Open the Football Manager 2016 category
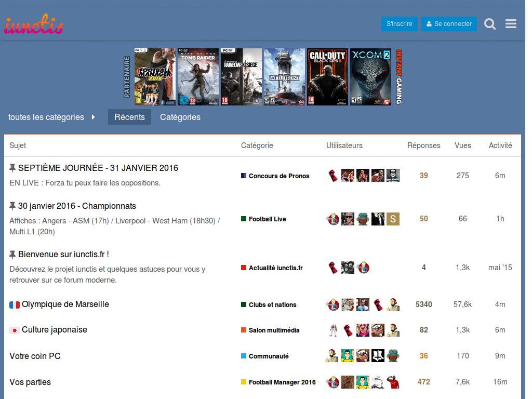This screenshot has width=532, height=399. click(282, 382)
